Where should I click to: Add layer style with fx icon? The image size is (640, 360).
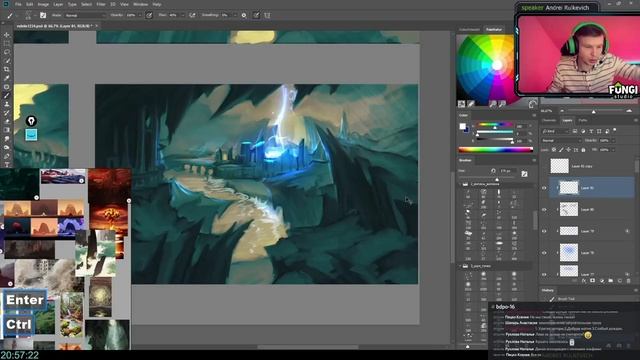tap(584, 281)
